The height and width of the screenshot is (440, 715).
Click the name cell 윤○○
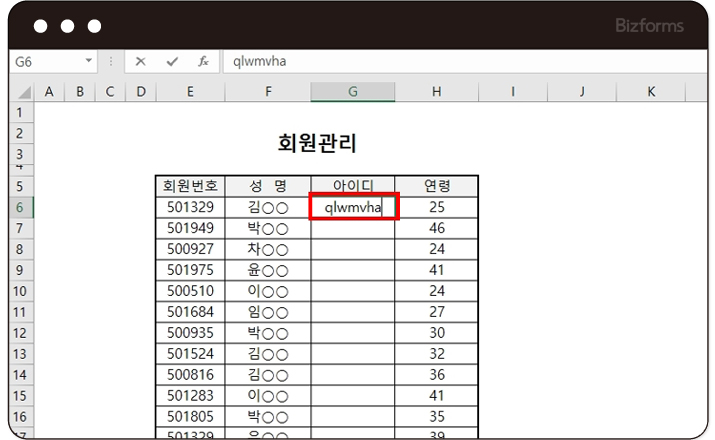point(268,270)
